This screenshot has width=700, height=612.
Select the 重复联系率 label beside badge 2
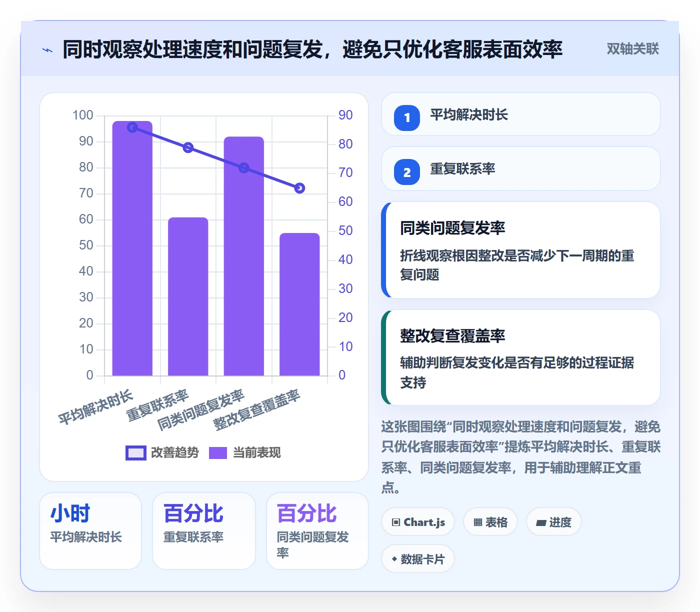pyautogui.click(x=462, y=169)
